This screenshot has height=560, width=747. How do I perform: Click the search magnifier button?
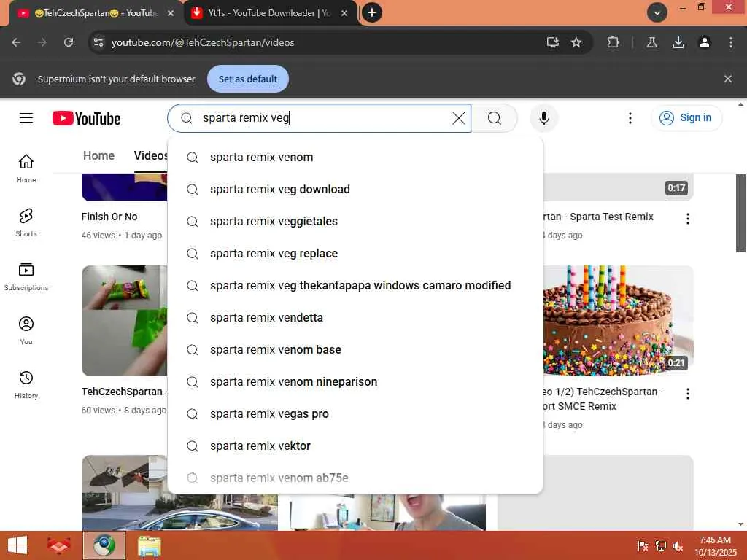pyautogui.click(x=495, y=117)
